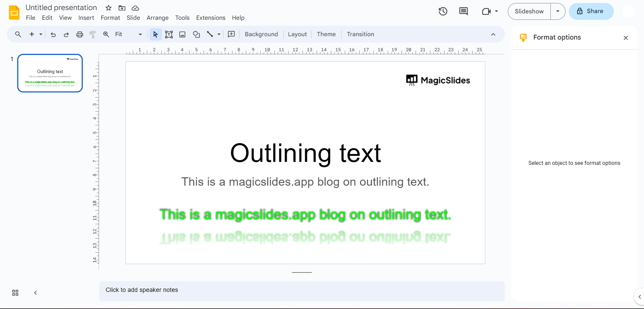Open the comments history icon
Viewport: 644px width, 309px height.
point(463,11)
